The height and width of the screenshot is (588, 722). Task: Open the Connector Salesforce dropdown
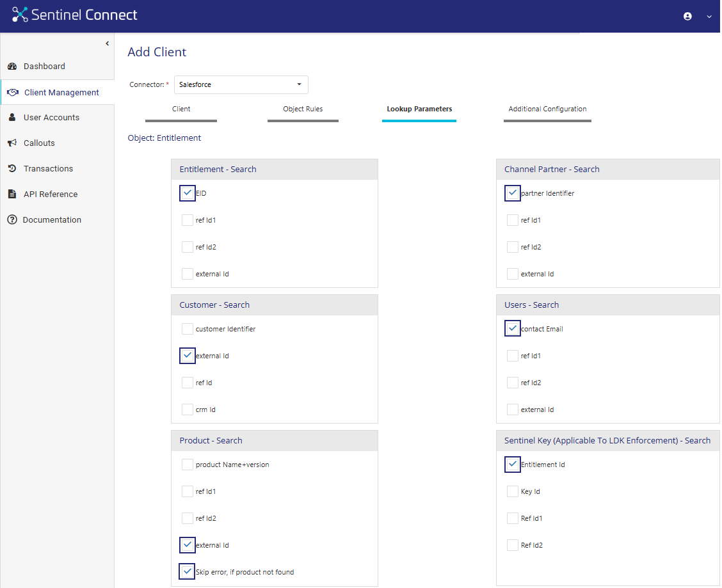coord(241,85)
